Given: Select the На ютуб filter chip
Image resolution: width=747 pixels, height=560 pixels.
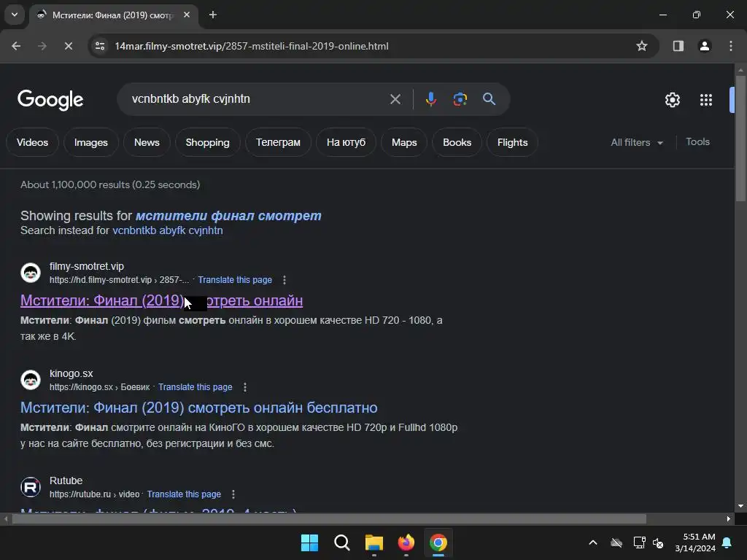Looking at the screenshot, I should click(346, 142).
